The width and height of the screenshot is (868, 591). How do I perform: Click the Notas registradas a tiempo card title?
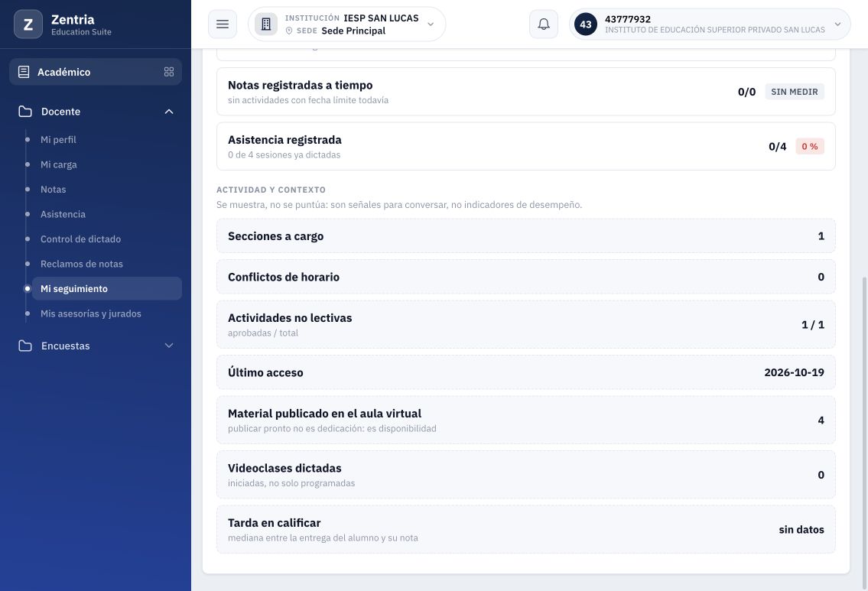point(300,85)
